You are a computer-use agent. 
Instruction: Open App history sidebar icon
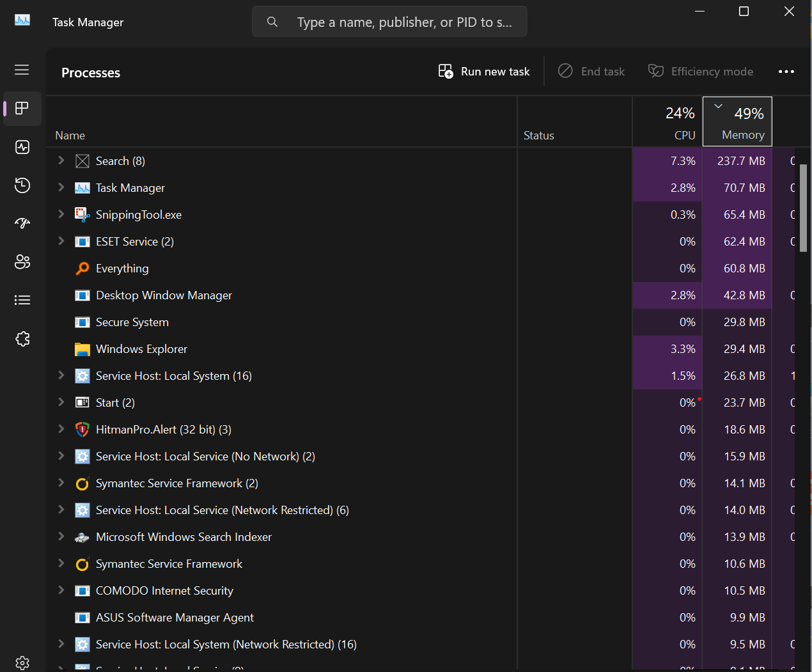tap(22, 185)
